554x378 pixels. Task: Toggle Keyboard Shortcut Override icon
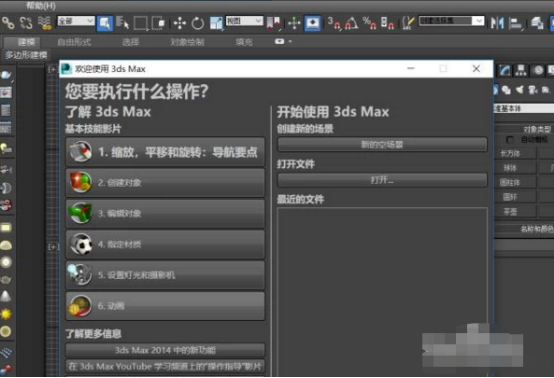[313, 23]
